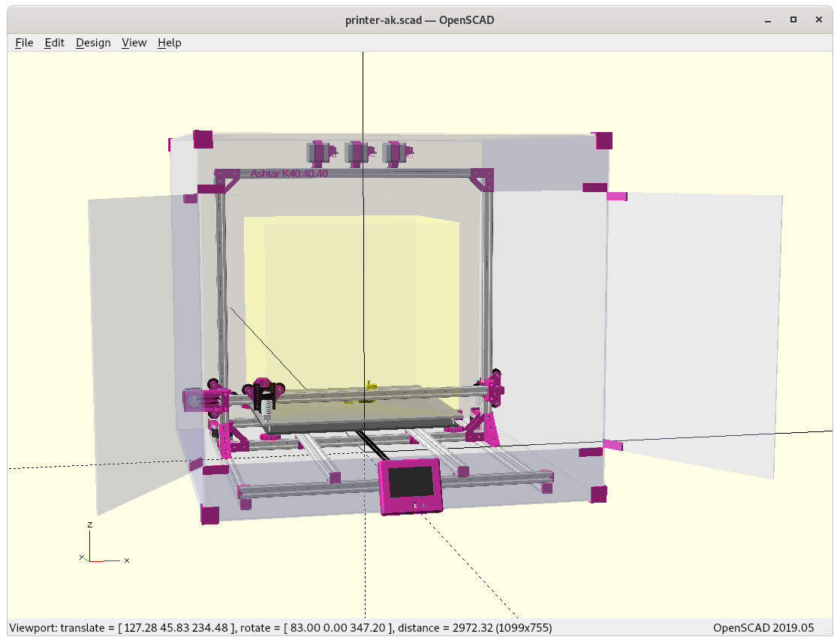Open the Help menu

point(169,43)
